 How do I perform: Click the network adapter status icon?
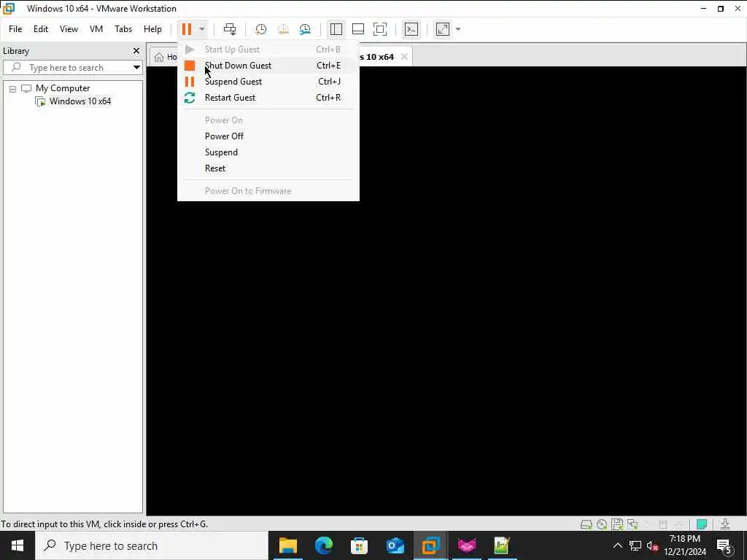point(632,525)
